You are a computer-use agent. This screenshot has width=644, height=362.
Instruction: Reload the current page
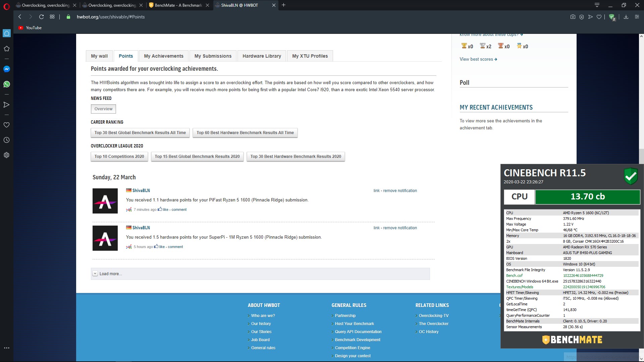click(x=41, y=17)
